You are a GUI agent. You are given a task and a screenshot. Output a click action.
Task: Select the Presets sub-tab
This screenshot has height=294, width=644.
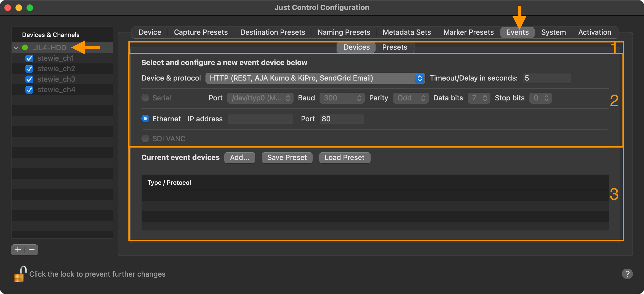click(x=395, y=47)
